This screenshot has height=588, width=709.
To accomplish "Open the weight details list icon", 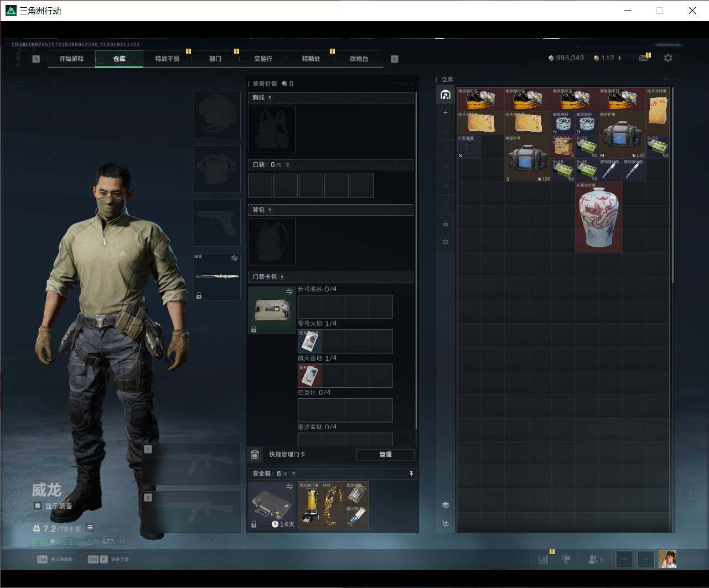I will click(x=90, y=528).
